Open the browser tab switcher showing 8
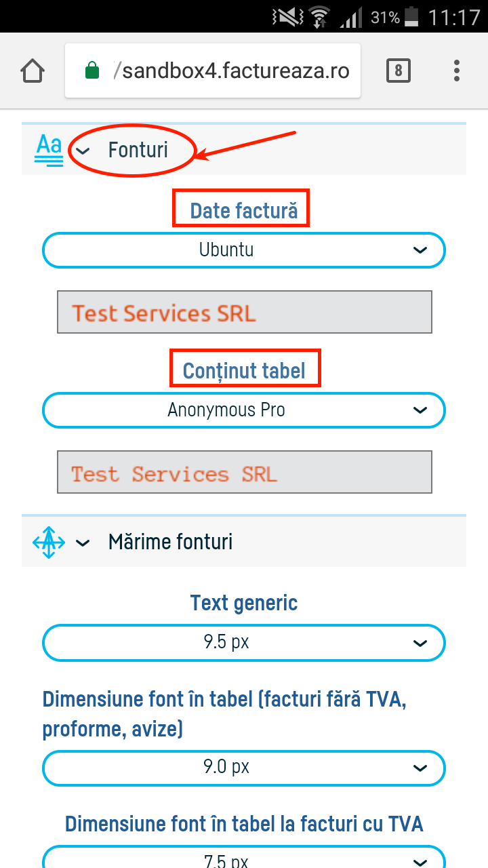This screenshot has width=488, height=868. coord(399,71)
